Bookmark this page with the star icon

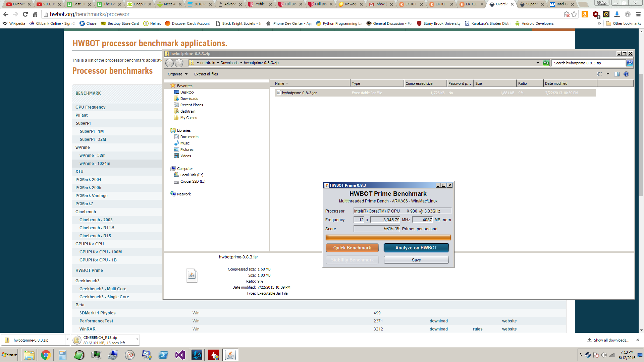pos(574,14)
